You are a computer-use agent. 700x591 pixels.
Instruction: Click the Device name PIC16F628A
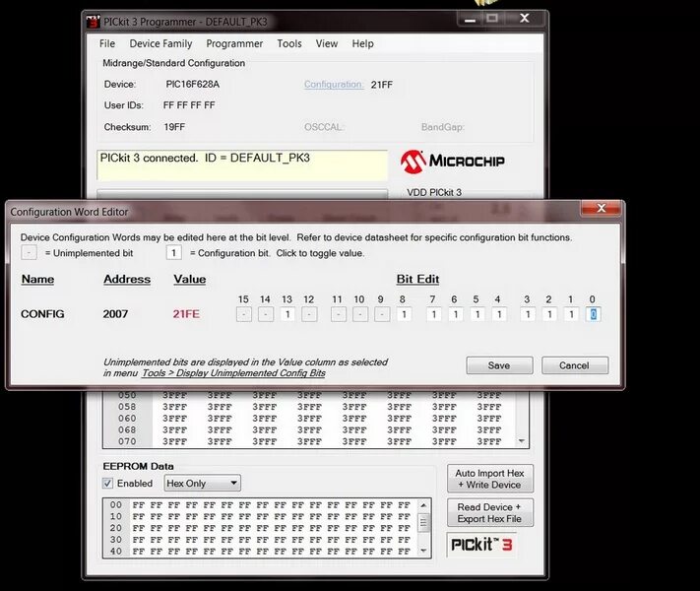click(192, 85)
